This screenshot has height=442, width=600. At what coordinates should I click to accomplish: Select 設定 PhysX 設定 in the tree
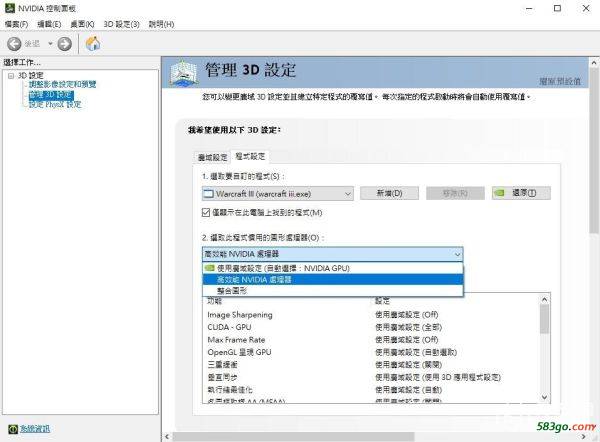pos(54,103)
